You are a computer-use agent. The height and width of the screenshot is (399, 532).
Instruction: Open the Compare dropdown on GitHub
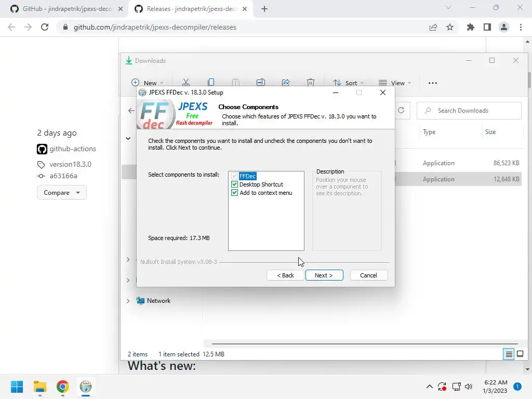coord(62,192)
